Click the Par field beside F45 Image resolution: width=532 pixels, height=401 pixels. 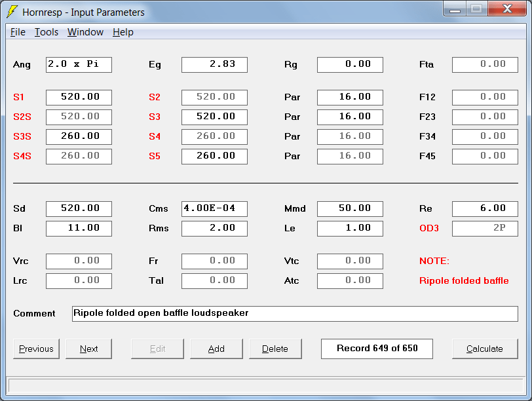(350, 157)
